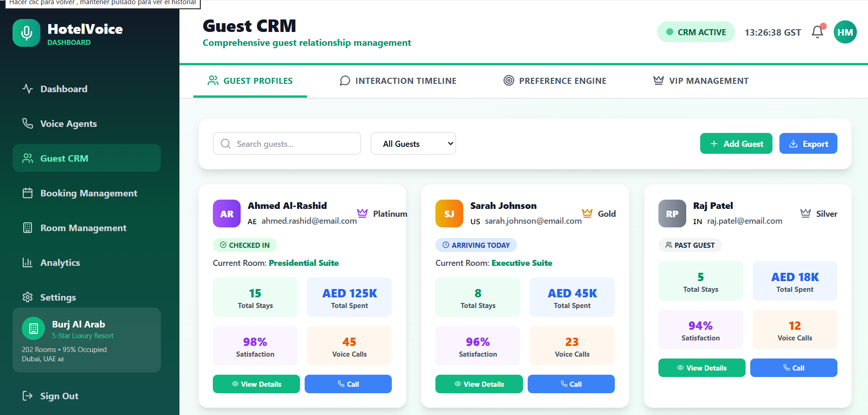Open Booking Management in the sidebar
This screenshot has width=868, height=415.
pos(88,193)
